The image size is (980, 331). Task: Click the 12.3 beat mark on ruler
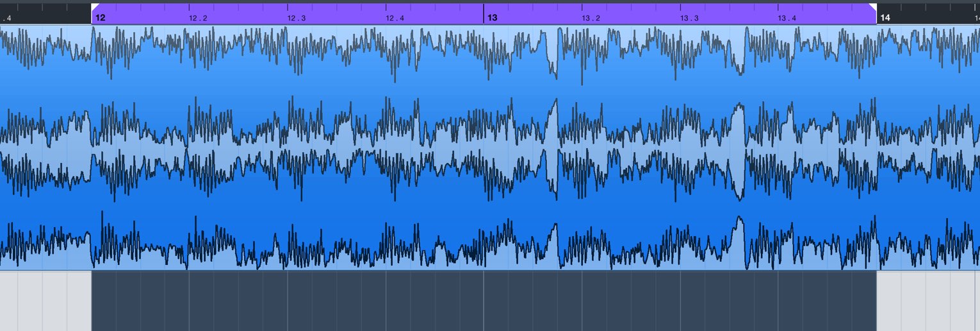(296, 19)
